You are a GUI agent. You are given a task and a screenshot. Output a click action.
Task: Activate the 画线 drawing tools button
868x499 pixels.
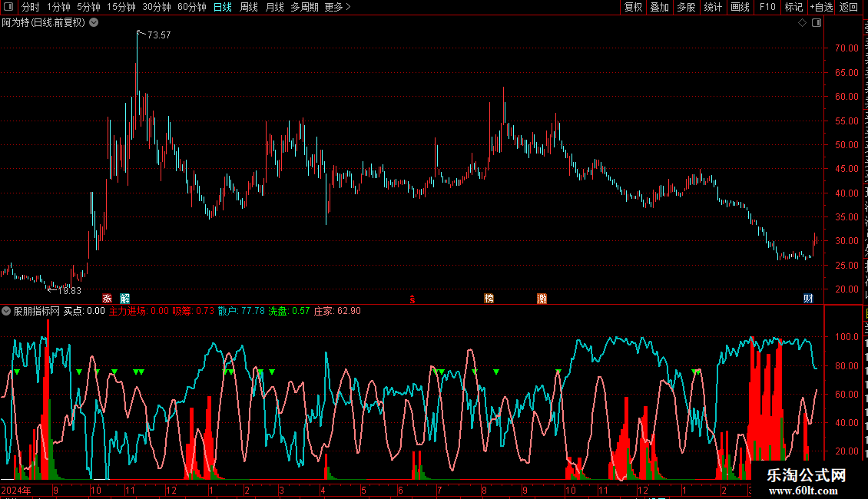(740, 7)
